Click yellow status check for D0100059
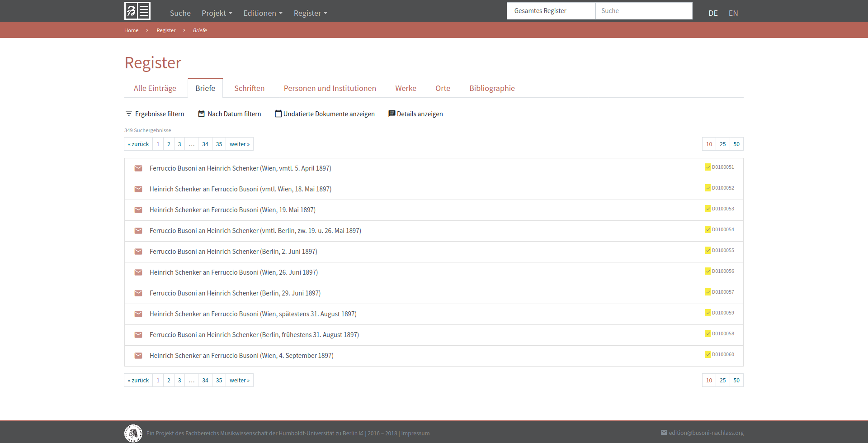868x443 pixels. (x=708, y=313)
